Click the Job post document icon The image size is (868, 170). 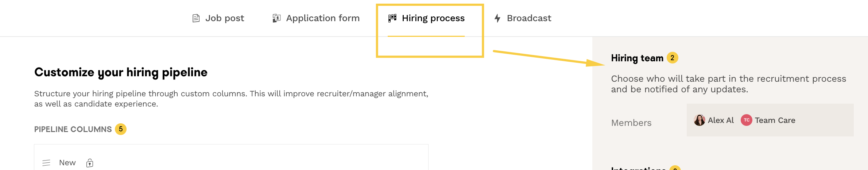click(x=196, y=18)
